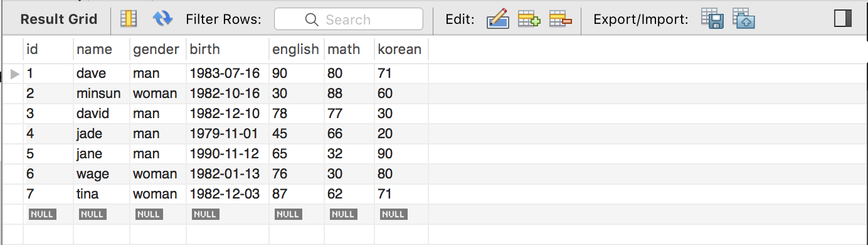Select the name cell 'tina'
Viewport: 868px width, 245px height.
tap(102, 194)
